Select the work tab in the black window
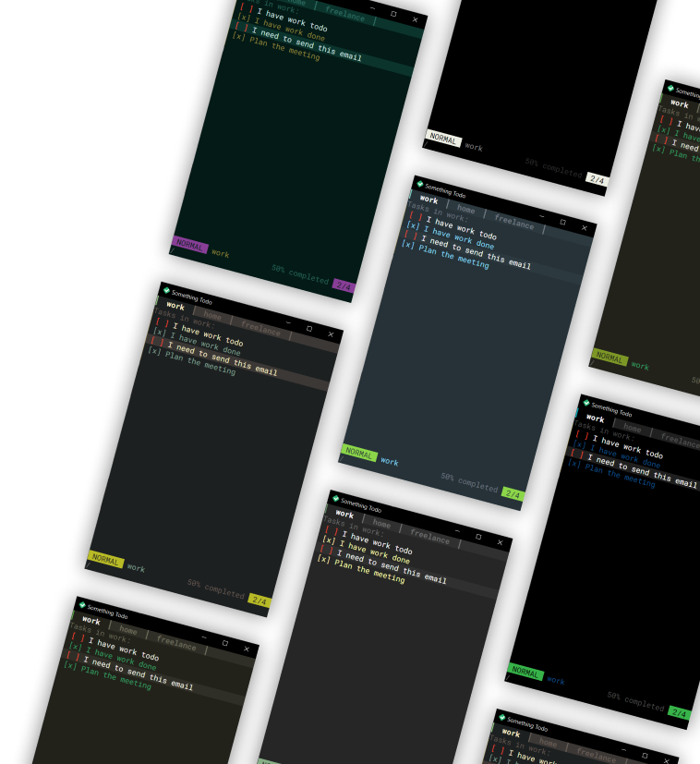The image size is (700, 764). pos(596,418)
